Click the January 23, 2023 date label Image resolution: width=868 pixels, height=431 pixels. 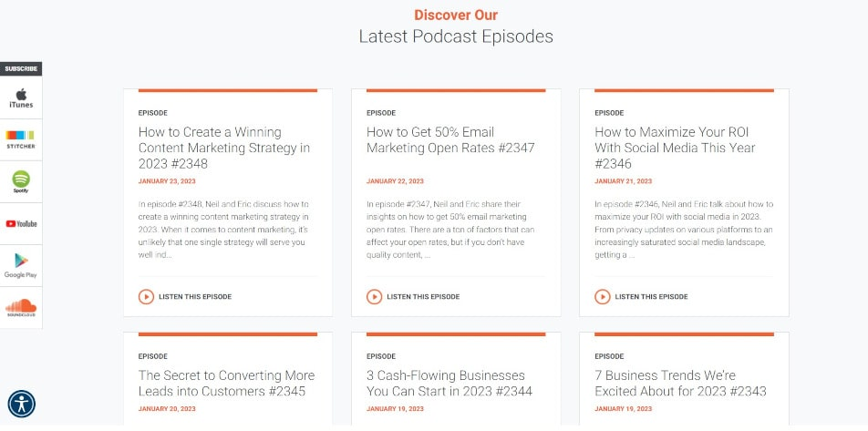(167, 181)
